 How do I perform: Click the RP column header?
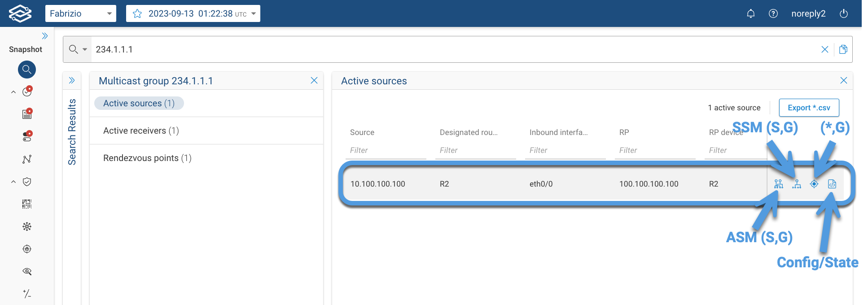pyautogui.click(x=624, y=132)
